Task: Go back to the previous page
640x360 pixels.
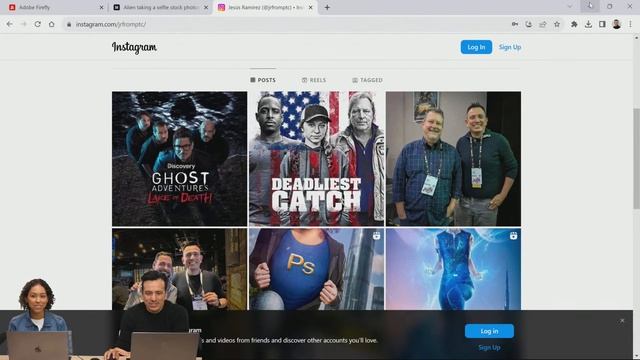Action: pos(9,24)
